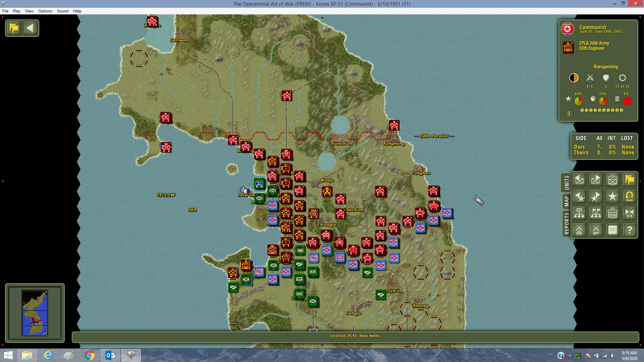Click 'Turn 51, June 10th, 1951' text

600,32
